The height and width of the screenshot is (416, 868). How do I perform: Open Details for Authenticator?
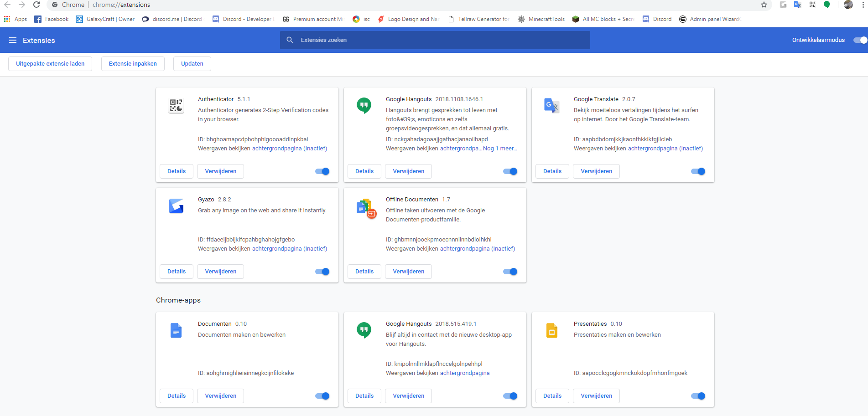click(177, 171)
